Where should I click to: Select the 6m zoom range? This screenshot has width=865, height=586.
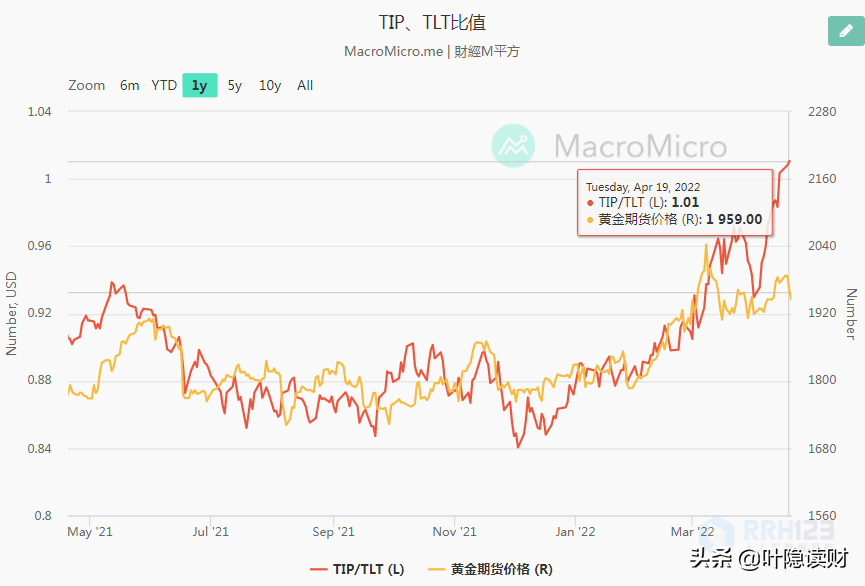130,86
